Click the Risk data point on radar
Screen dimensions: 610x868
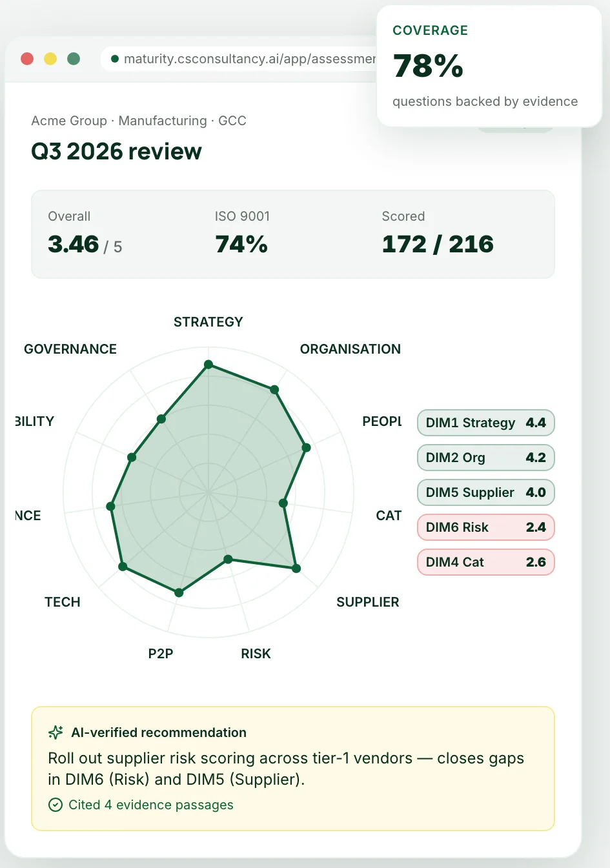pos(228,559)
